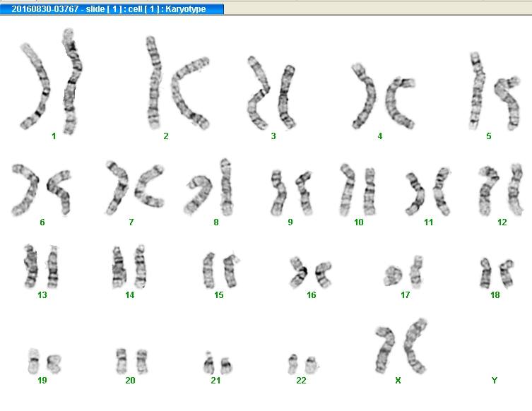Select the left chromosome 2 image
This screenshot has width=532, height=411.
pos(154,83)
